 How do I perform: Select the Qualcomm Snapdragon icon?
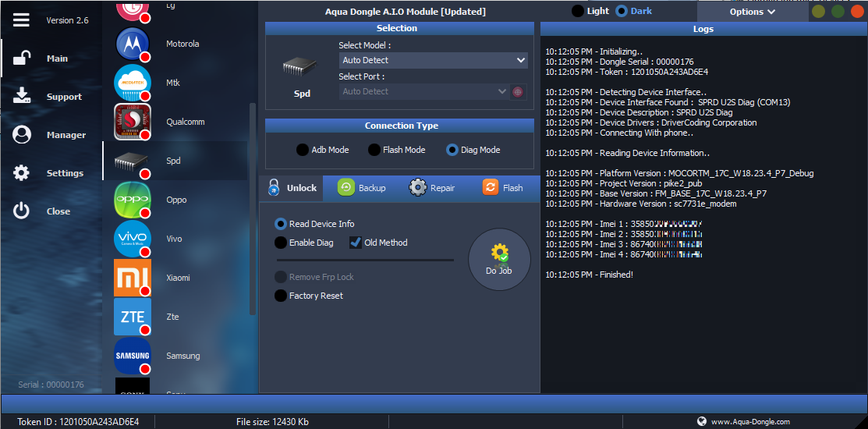tap(133, 122)
